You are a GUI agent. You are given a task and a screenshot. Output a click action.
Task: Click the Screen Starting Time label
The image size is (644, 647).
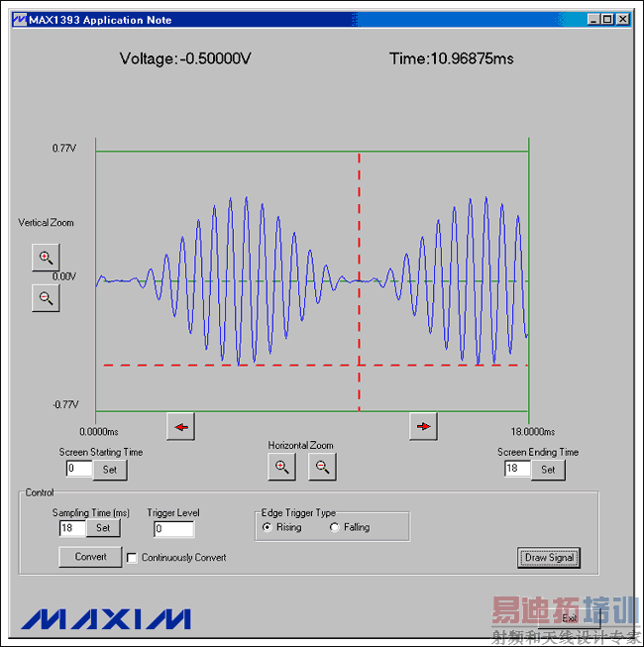click(101, 452)
